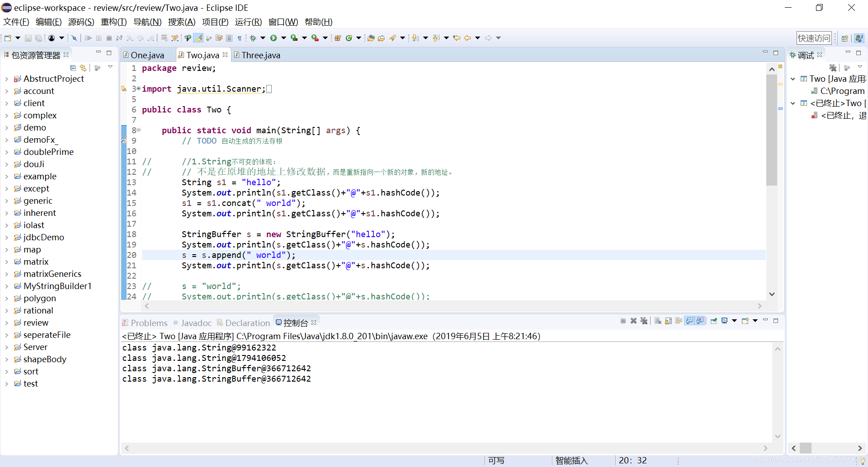Close the Two.java editor tab
868x467 pixels.
225,55
